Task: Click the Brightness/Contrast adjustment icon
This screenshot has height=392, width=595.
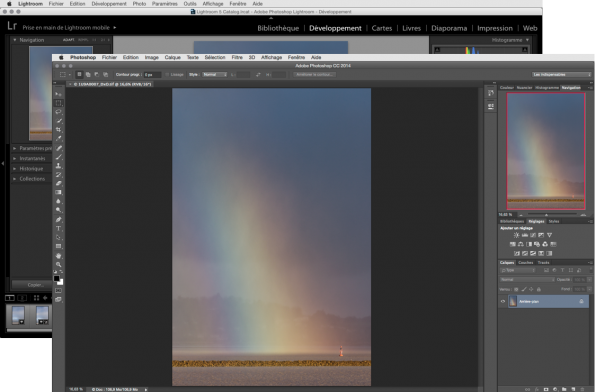Action: tap(516, 235)
